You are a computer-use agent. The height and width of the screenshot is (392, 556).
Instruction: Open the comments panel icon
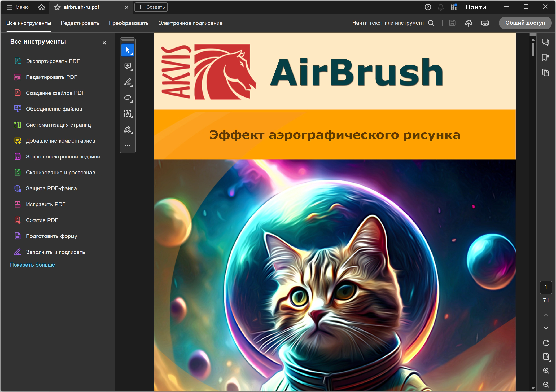(x=545, y=42)
